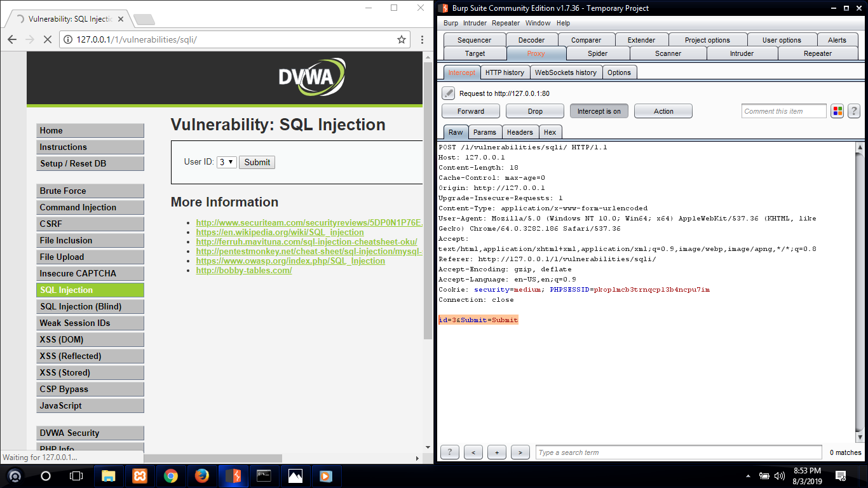Go to the previous search match
Screen dimensions: 868x488
[x=473, y=452]
